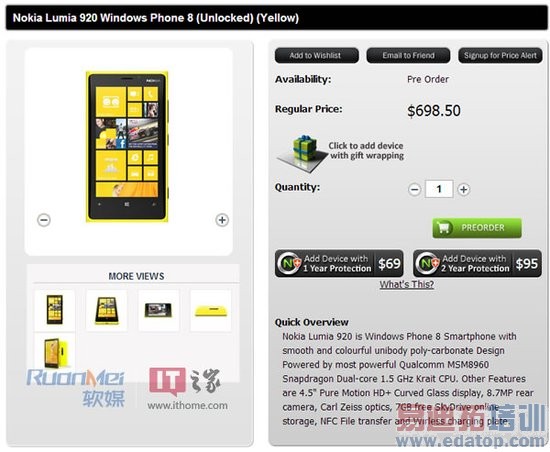Click shield icon on 1 Year Protection
The width and height of the screenshot is (550, 452).
[x=289, y=264]
